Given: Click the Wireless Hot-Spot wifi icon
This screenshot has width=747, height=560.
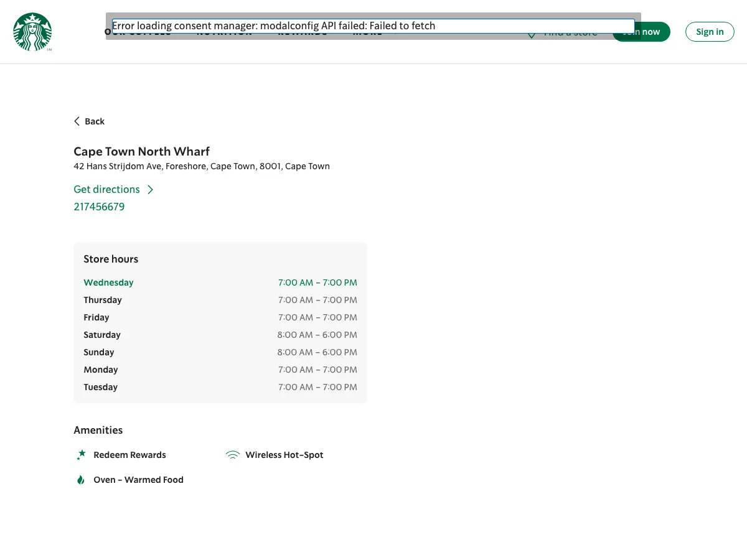Looking at the screenshot, I should [232, 455].
